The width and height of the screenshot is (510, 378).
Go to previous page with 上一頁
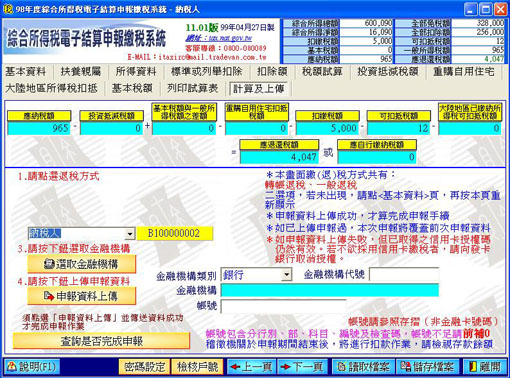[x=251, y=367]
